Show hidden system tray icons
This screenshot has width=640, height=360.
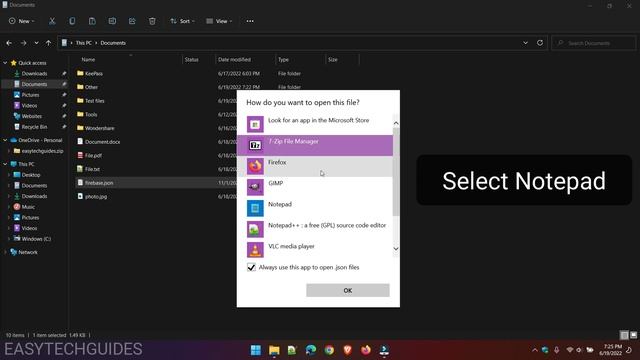534,350
